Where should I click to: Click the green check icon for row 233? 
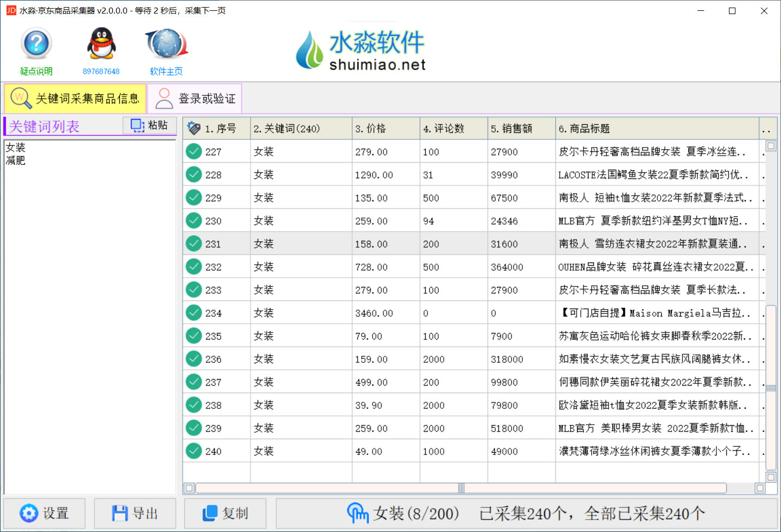[x=194, y=290]
